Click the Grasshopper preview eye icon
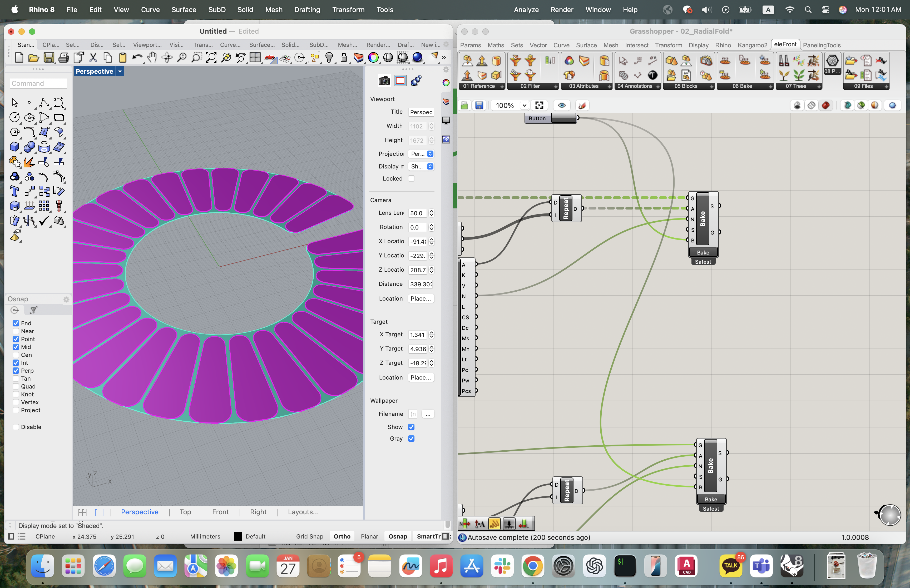 561,105
